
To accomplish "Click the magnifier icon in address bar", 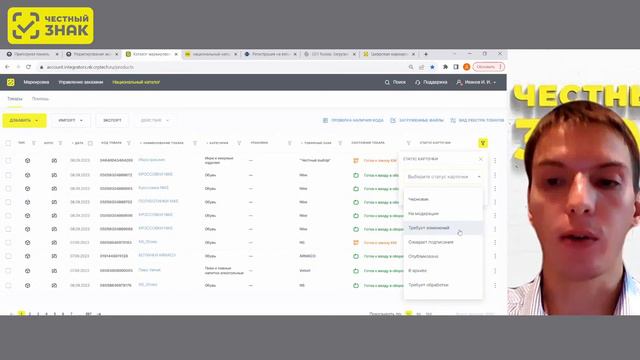I will coord(411,67).
